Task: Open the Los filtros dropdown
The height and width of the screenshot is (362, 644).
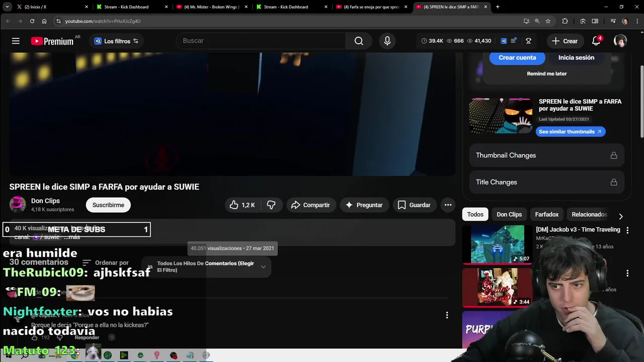Action: pyautogui.click(x=116, y=41)
